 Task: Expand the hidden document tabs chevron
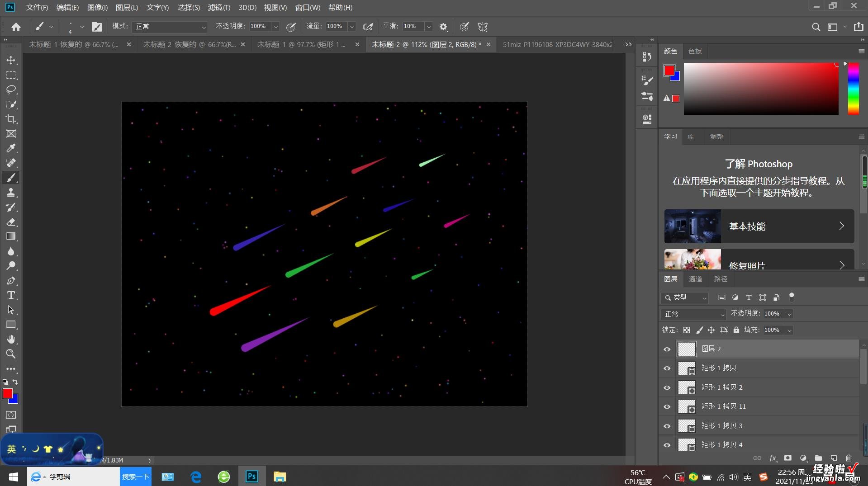pyautogui.click(x=628, y=44)
